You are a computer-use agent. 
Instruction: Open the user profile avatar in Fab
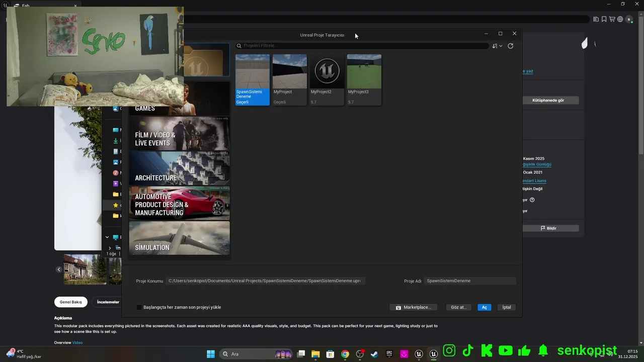pos(629,19)
